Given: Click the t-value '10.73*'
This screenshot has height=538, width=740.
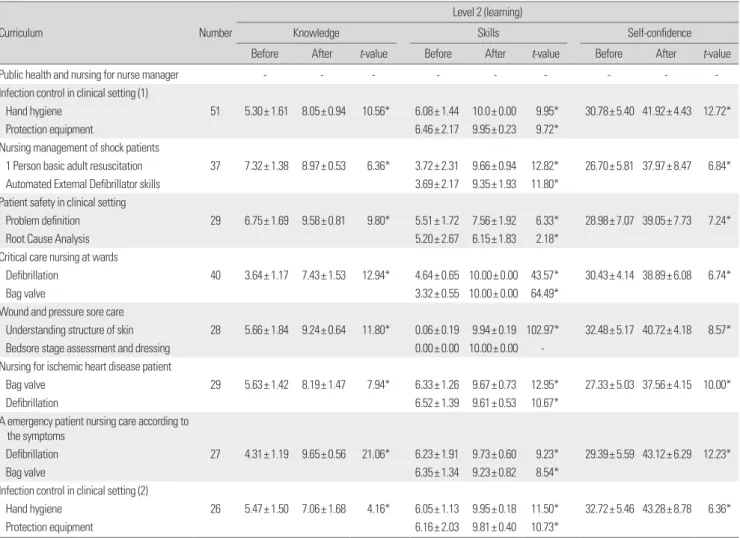Looking at the screenshot, I should [544, 527].
